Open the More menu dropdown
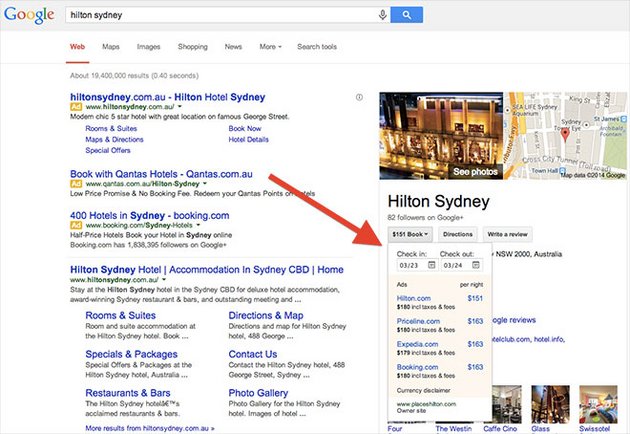 coord(270,47)
